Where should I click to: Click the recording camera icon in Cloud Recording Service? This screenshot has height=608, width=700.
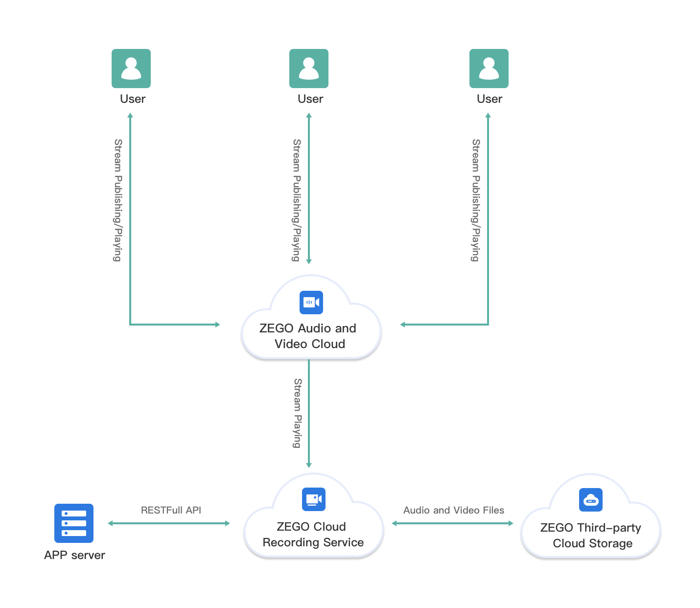pos(314,499)
